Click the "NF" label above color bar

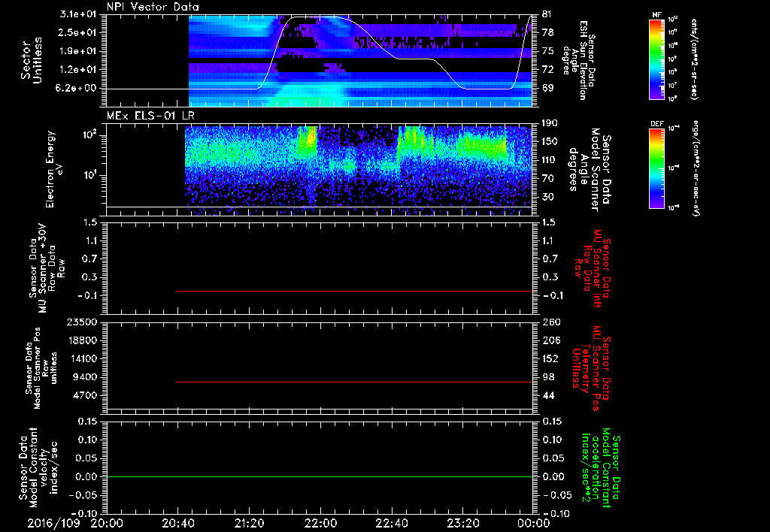[657, 15]
